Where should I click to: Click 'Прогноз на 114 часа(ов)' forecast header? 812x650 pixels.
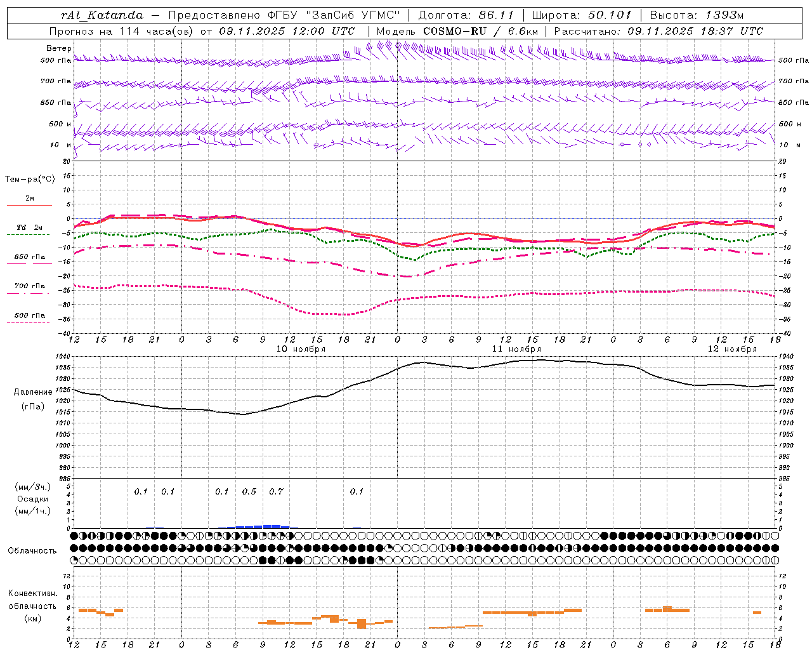122,31
